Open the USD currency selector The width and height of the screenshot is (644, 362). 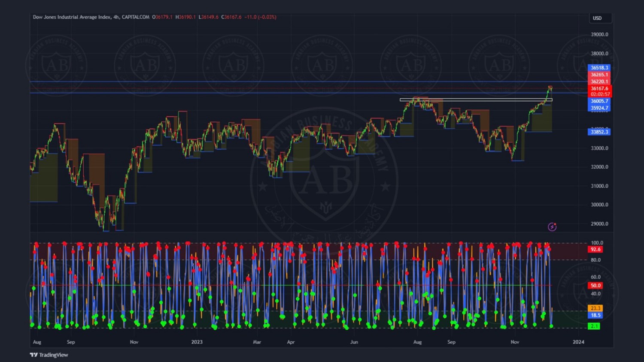tap(601, 18)
